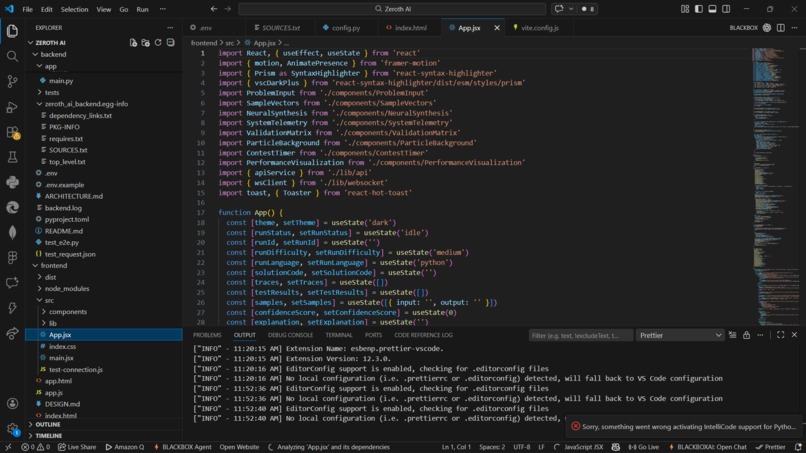Collapse all folders in Explorer
The image size is (806, 453).
(171, 43)
